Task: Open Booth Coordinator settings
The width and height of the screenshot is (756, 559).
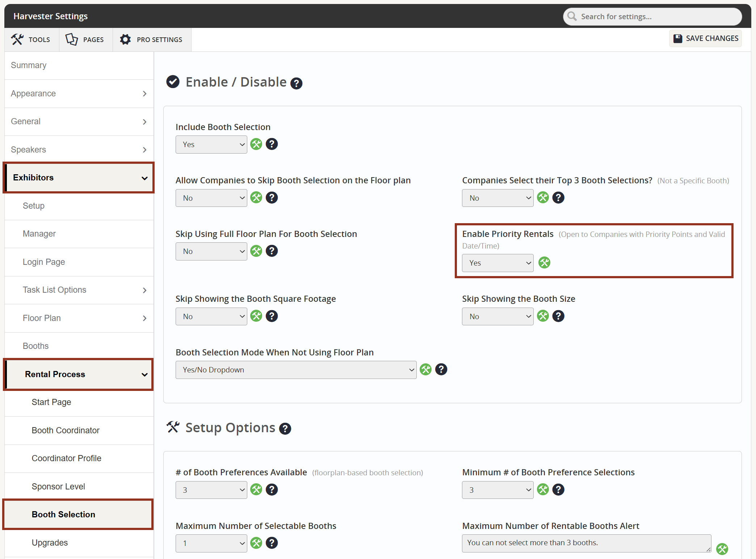Action: pyautogui.click(x=79, y=430)
